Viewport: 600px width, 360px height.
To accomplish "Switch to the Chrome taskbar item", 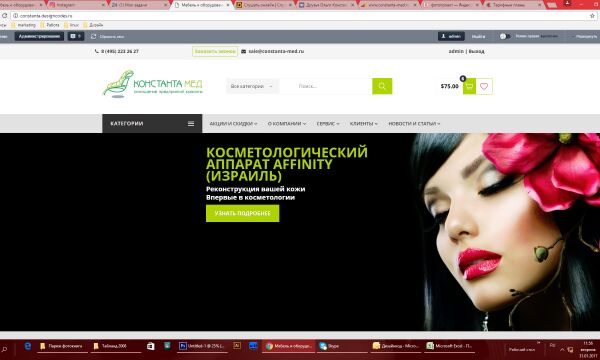I will coord(289,346).
